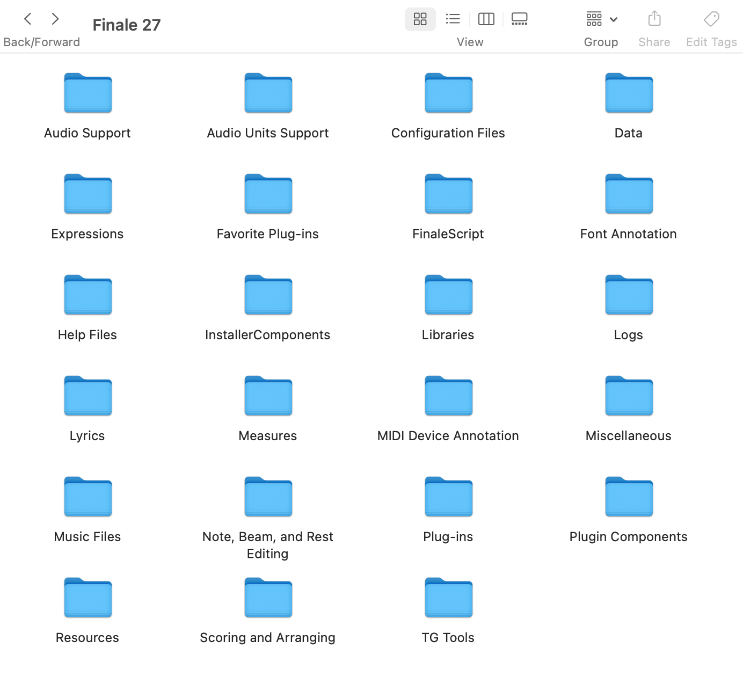
Task: Switch to list view
Action: point(453,19)
